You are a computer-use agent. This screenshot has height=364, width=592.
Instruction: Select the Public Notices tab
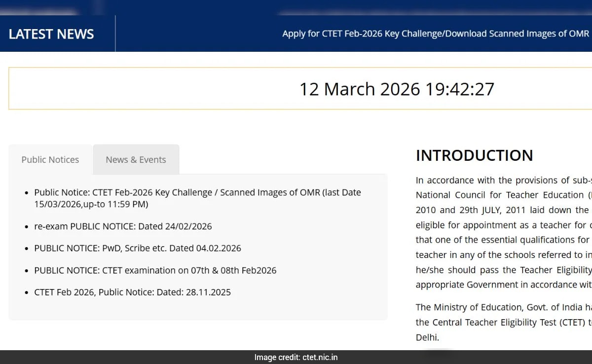click(50, 159)
